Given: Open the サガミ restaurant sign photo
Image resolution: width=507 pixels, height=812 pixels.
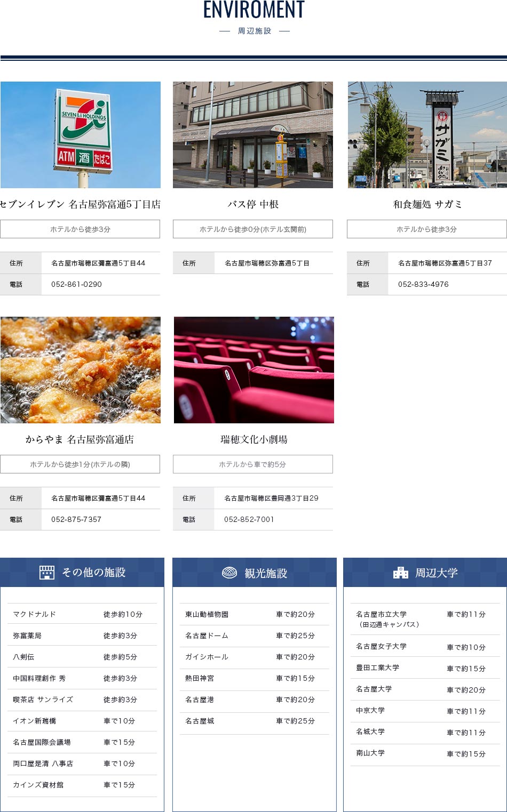Looking at the screenshot, I should click(427, 135).
